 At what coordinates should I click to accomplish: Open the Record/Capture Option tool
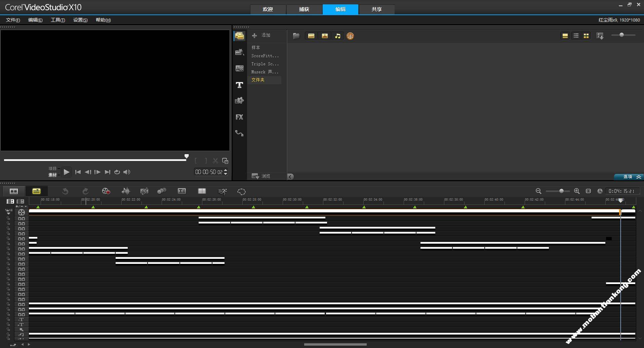pos(106,191)
